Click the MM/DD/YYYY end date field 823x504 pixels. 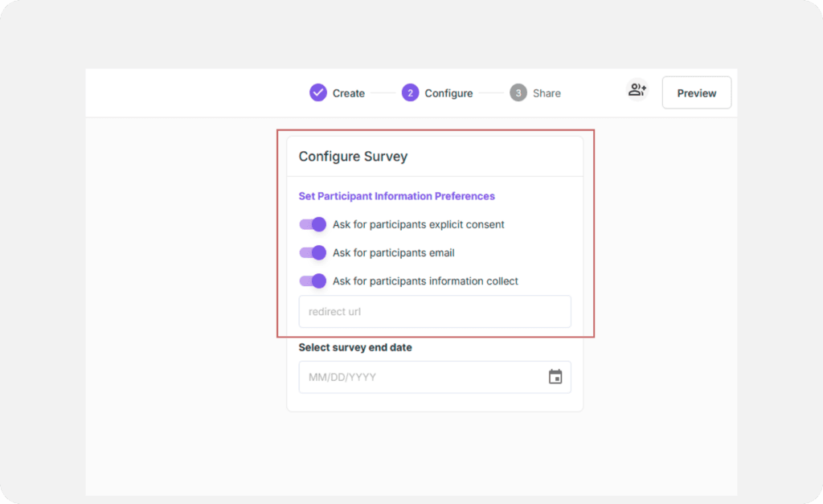(418, 377)
